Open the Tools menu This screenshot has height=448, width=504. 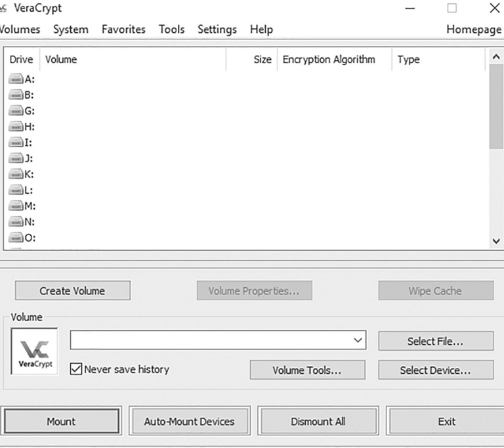(172, 30)
